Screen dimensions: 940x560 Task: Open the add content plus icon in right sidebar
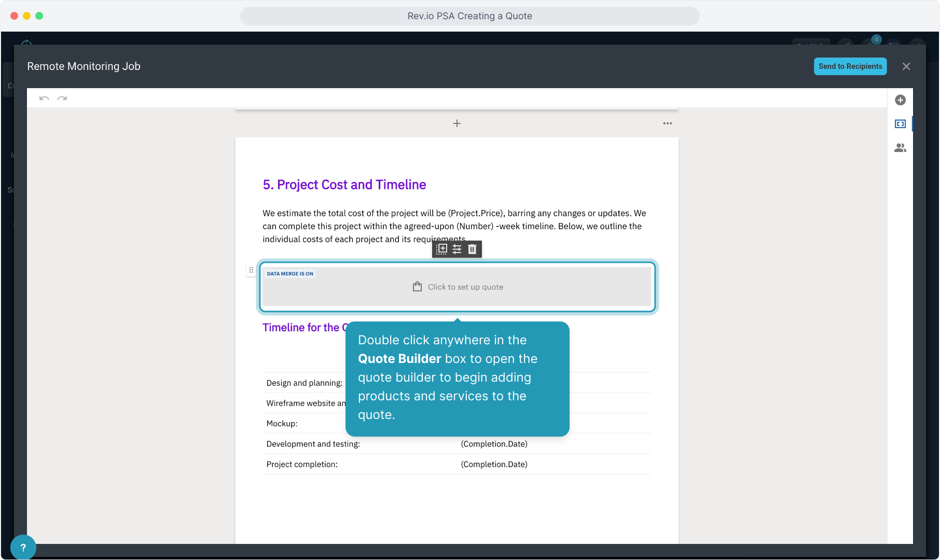(900, 100)
